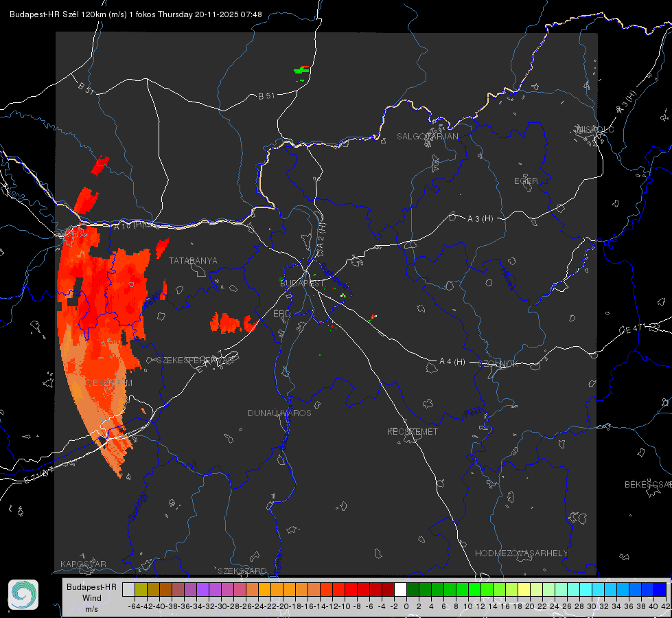Viewport: 672px width, 618px height.
Task: Click the white zero-velocity swatch in the legend
Action: click(x=400, y=589)
